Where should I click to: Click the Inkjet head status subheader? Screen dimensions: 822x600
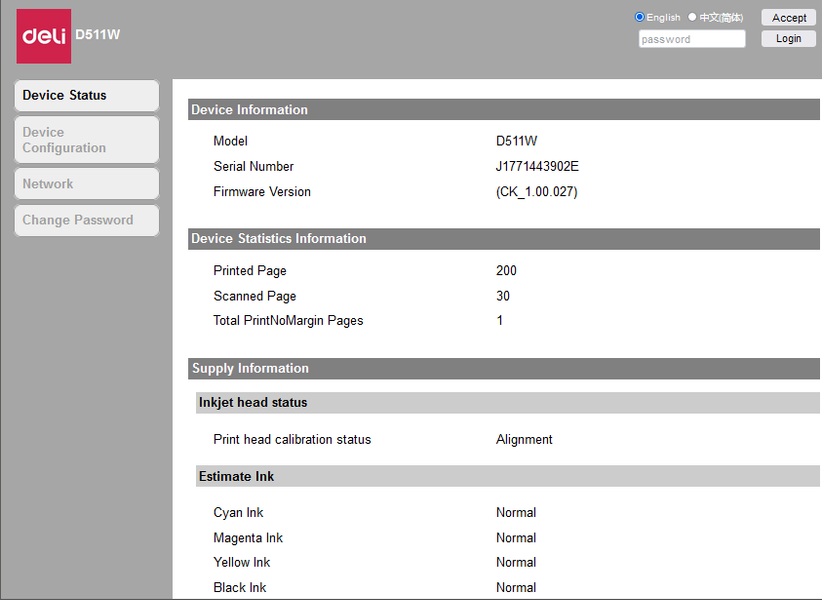253,403
